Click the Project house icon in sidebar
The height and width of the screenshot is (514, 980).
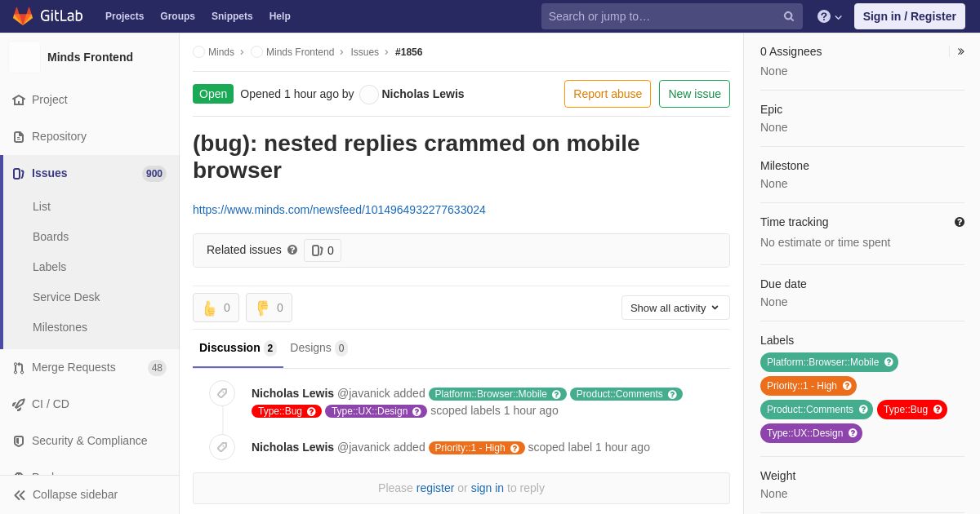[x=19, y=100]
